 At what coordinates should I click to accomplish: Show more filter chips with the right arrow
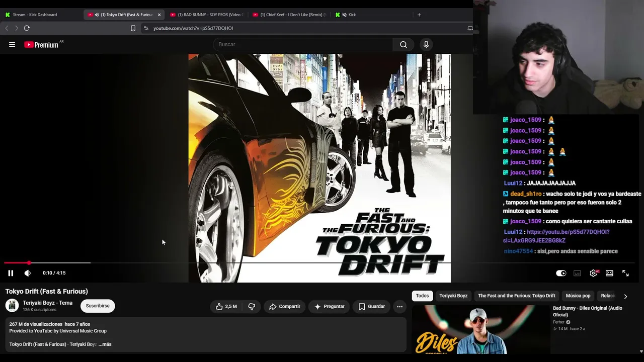pyautogui.click(x=625, y=296)
